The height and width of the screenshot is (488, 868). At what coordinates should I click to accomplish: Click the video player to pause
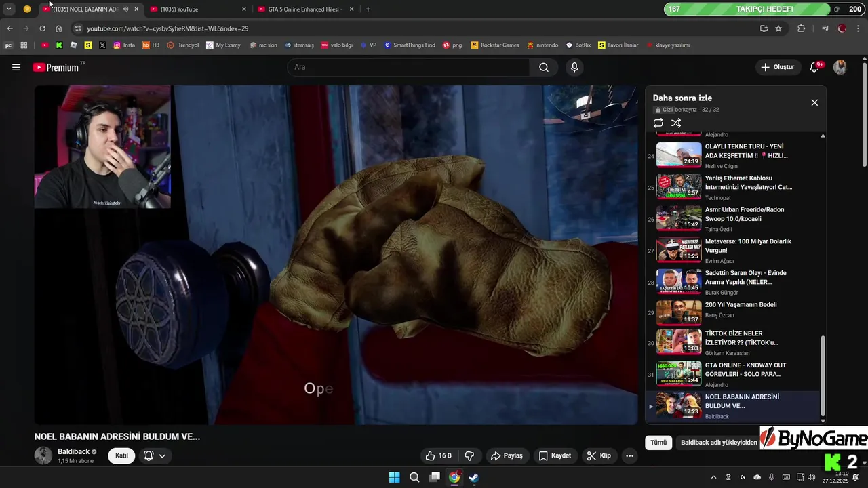(336, 255)
